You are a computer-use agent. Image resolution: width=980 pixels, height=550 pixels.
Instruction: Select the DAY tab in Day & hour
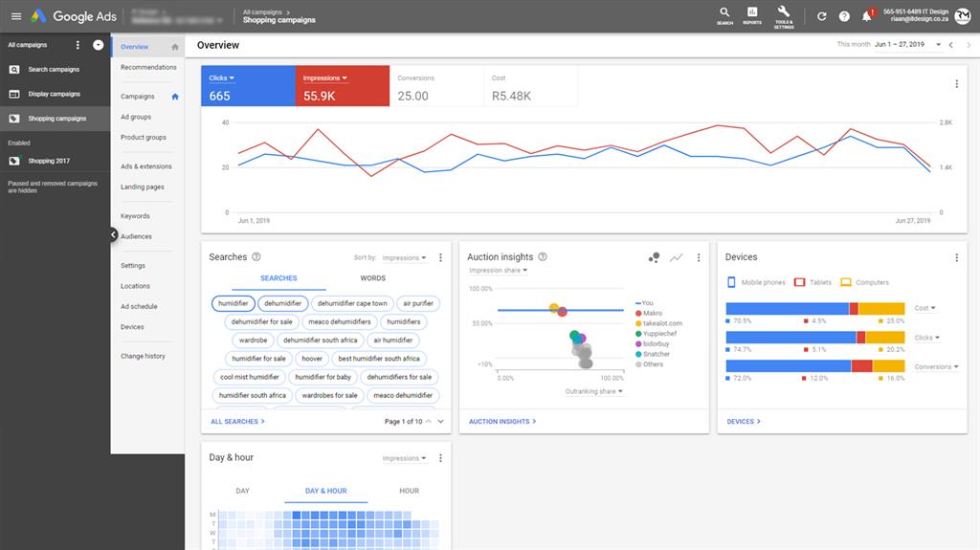pos(242,491)
